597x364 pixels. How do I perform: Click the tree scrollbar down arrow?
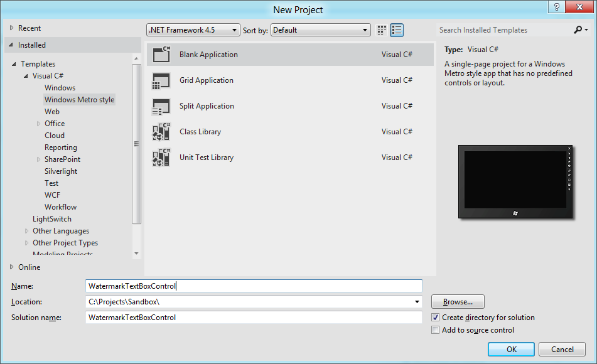point(136,254)
